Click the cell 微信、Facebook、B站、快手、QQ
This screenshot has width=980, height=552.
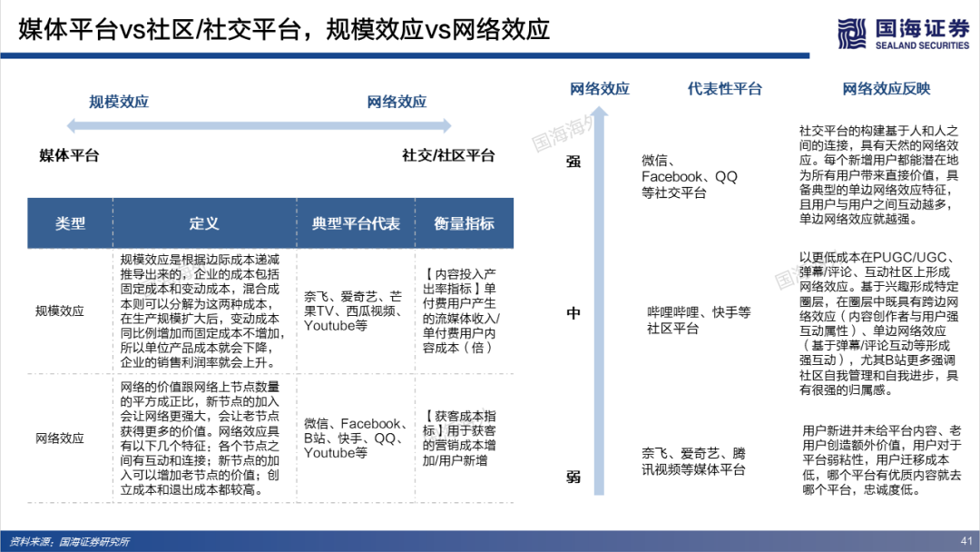pyautogui.click(x=356, y=439)
